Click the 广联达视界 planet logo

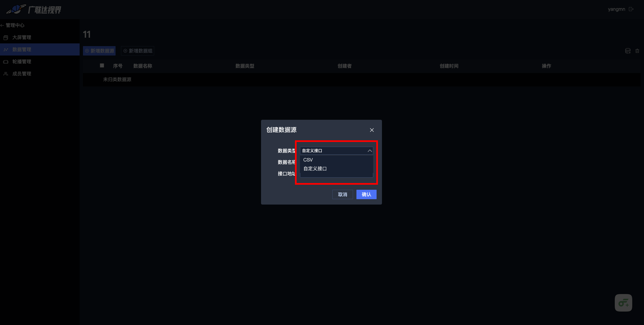click(16, 9)
